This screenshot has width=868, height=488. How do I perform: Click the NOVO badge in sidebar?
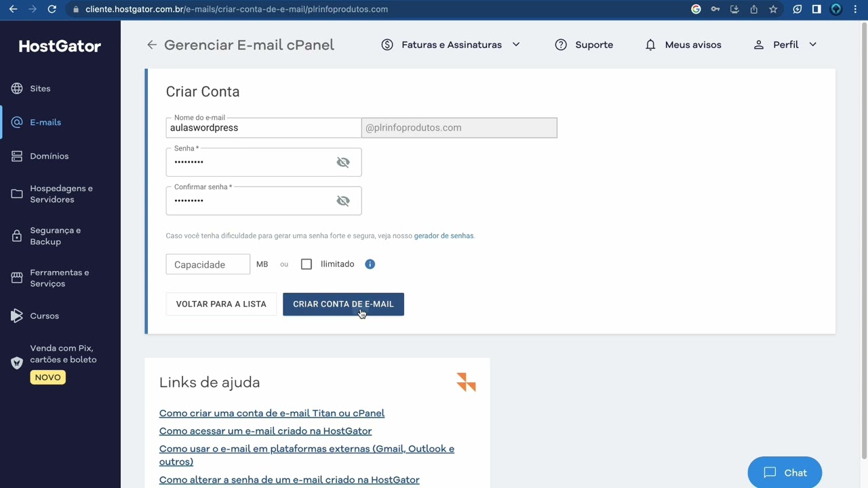(47, 378)
